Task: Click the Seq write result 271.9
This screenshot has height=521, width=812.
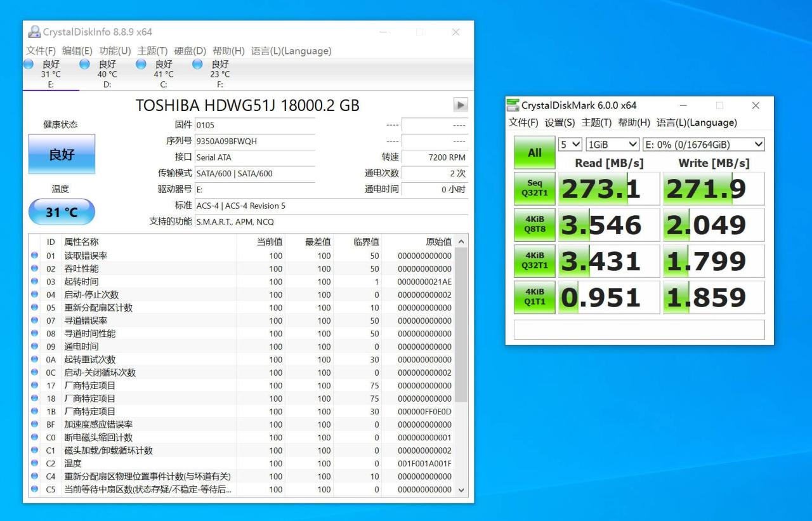Action: 714,188
